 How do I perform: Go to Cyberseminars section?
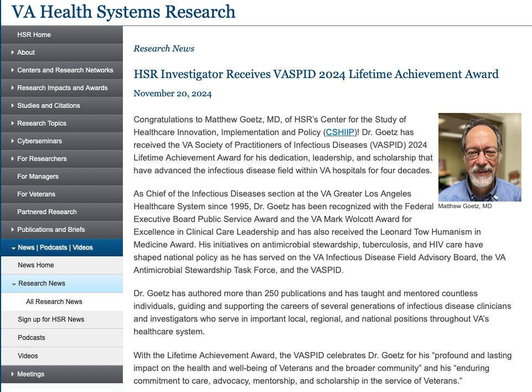[x=39, y=141]
